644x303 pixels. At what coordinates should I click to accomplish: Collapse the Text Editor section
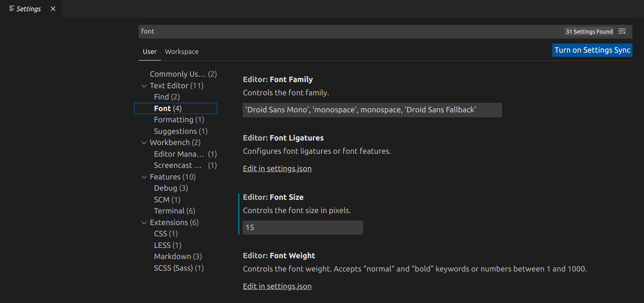click(144, 85)
